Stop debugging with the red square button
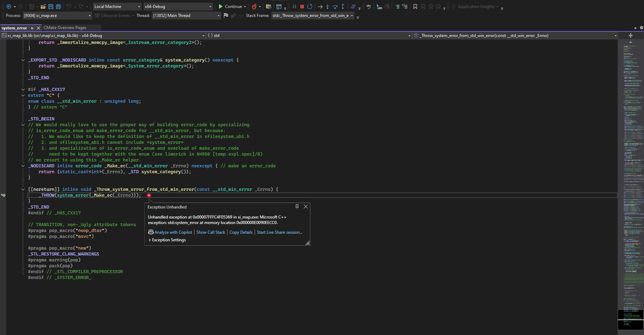 302,7
